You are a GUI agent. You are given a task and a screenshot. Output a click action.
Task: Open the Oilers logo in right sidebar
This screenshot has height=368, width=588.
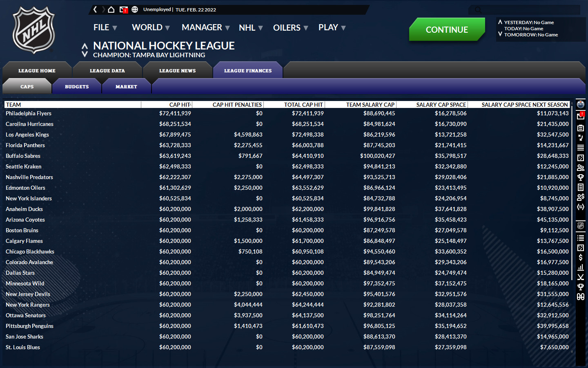pyautogui.click(x=580, y=105)
